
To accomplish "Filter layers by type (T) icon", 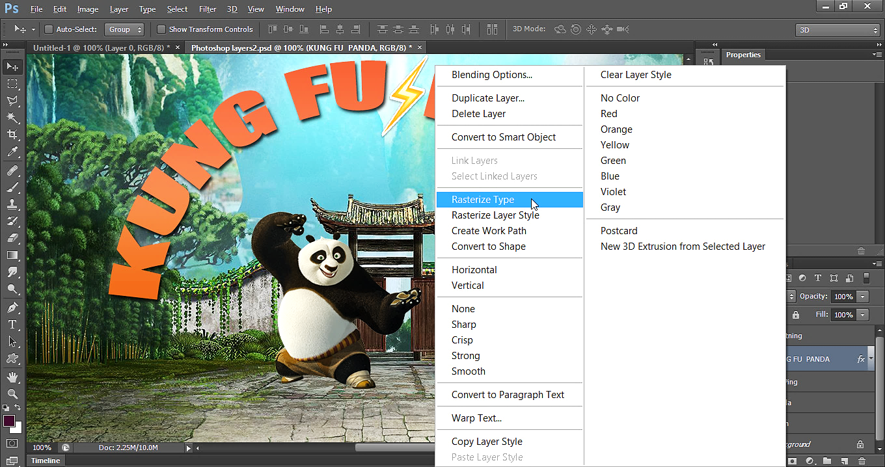I will (818, 278).
